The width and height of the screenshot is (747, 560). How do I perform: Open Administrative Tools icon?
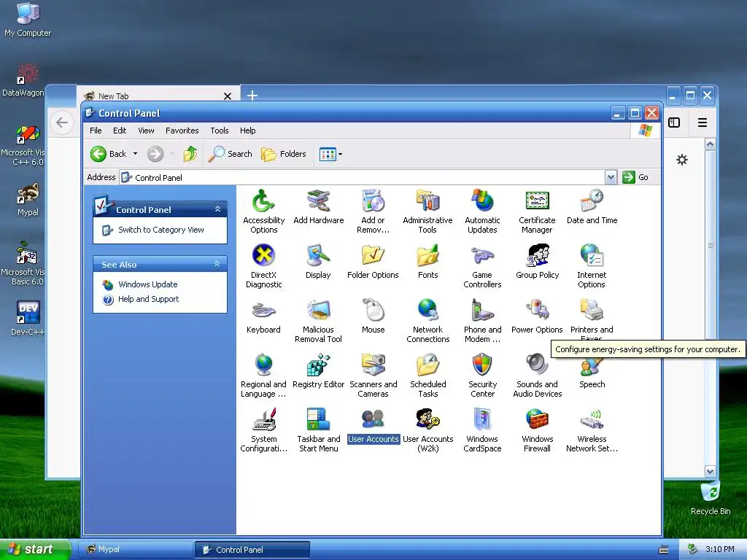(427, 211)
